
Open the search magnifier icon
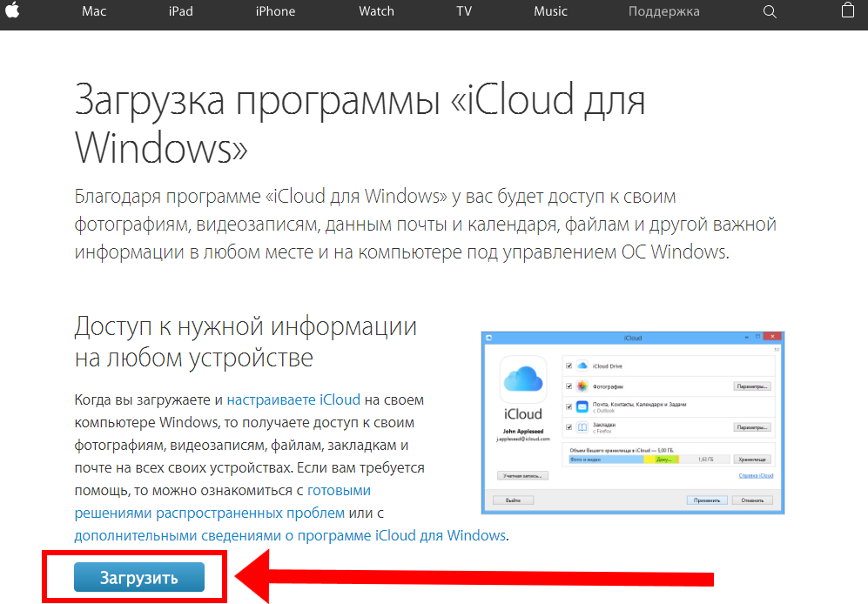click(769, 11)
